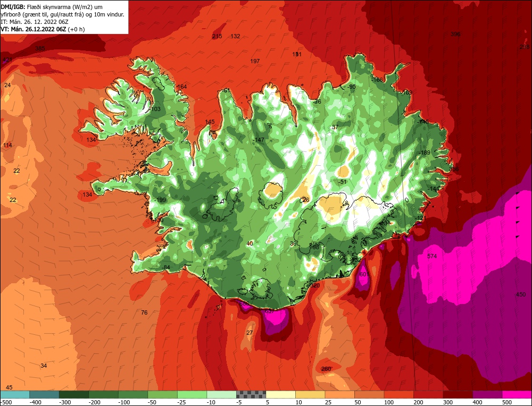The width and height of the screenshot is (532, 406).
Task: Click the light orange 25 to 50 legend swatch
Action: click(339, 394)
